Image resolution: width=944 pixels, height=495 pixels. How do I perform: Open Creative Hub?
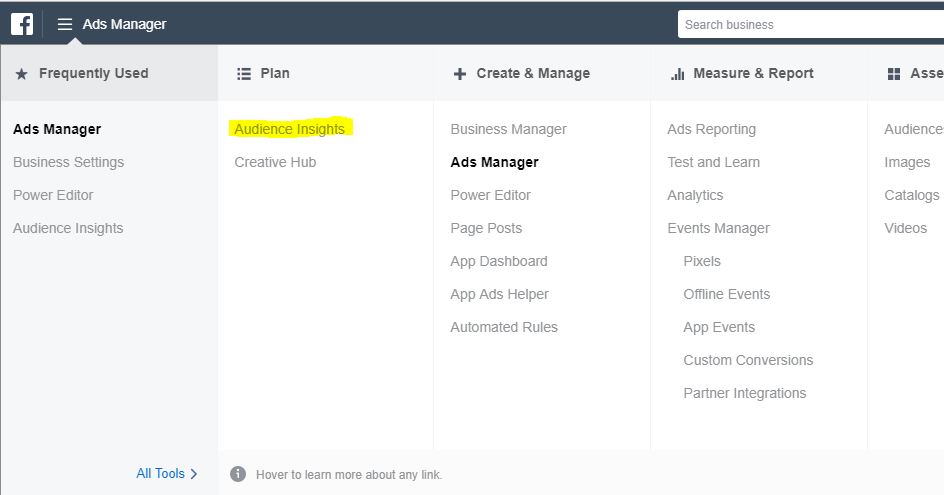(275, 162)
